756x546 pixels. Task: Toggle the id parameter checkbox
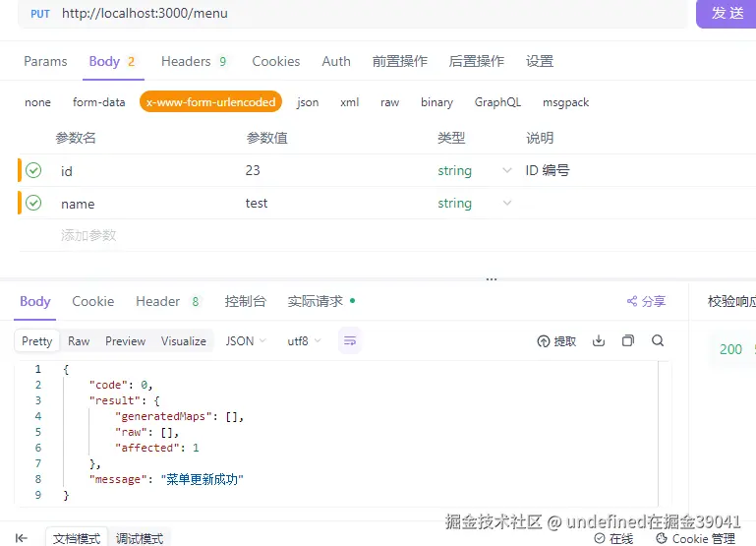(x=33, y=170)
